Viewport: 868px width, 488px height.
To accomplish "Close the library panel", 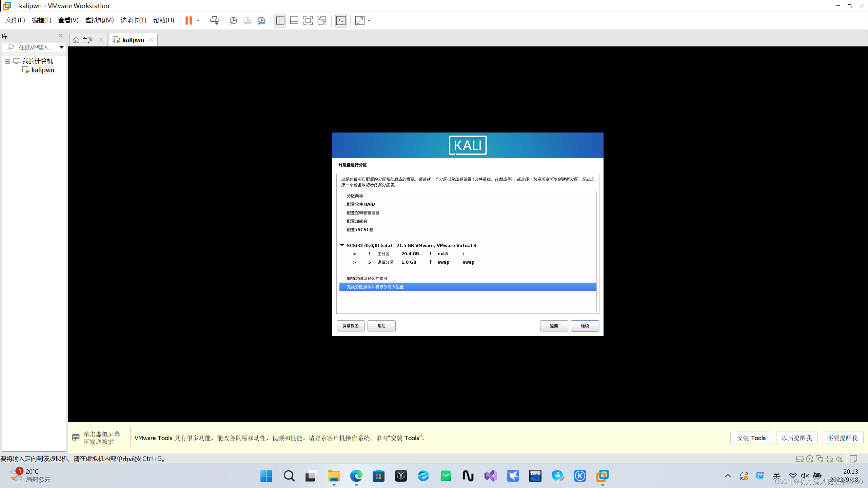I will tap(61, 36).
